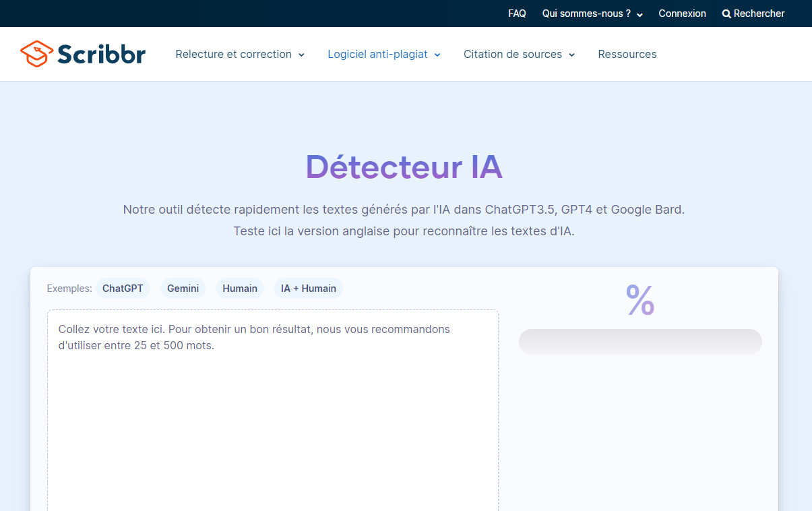Expand the Qui sommes-nous menu
This screenshot has width=812, height=511.
coord(592,13)
